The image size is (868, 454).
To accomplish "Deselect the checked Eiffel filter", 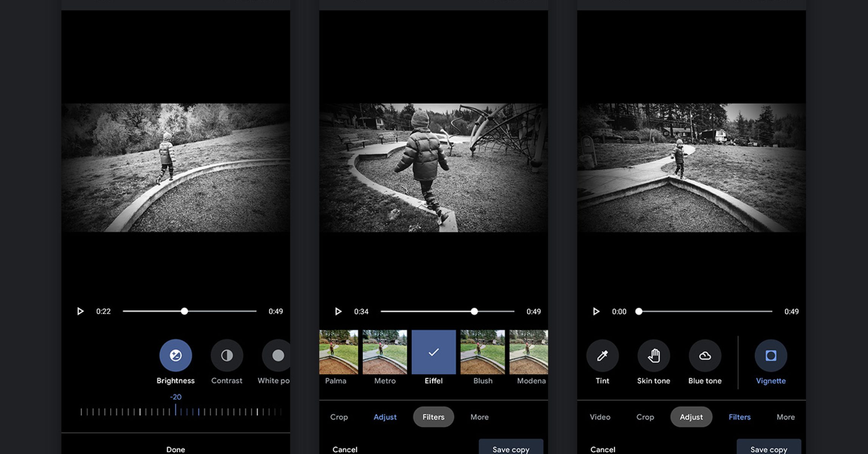I will click(x=434, y=352).
